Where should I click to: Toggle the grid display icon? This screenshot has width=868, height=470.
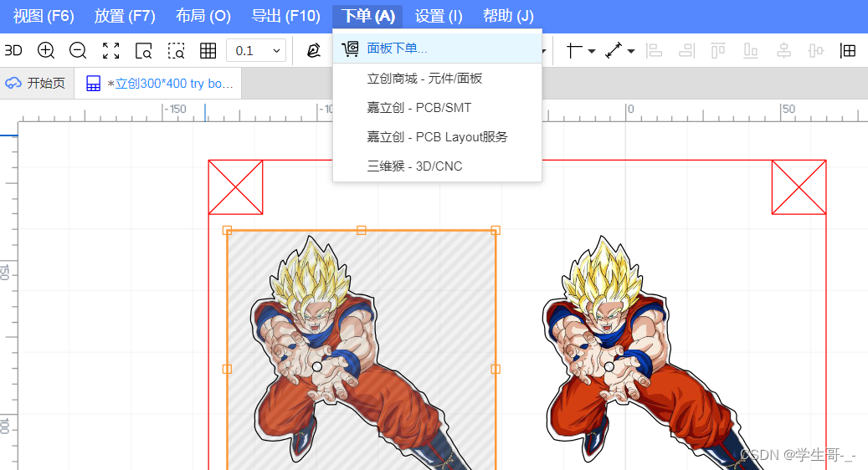click(208, 51)
